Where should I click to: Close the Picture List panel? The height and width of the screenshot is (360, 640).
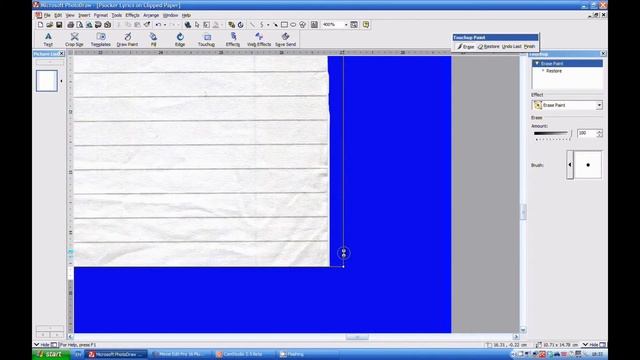pos(62,54)
